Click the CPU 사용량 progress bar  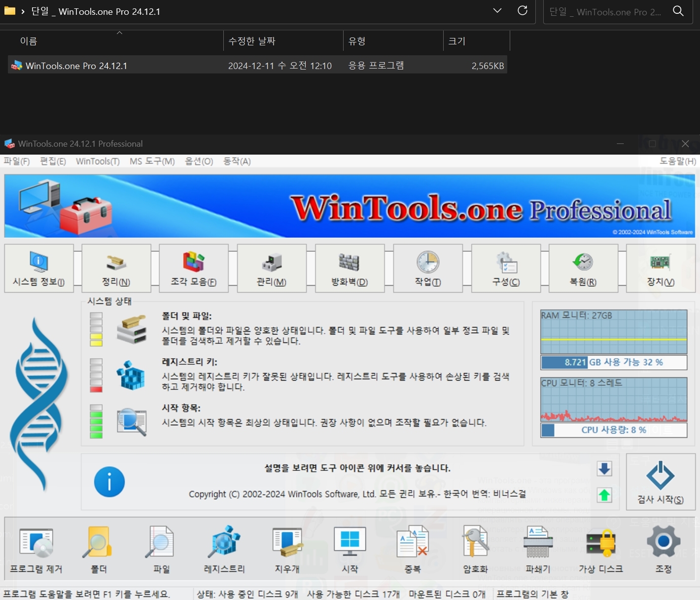(614, 430)
